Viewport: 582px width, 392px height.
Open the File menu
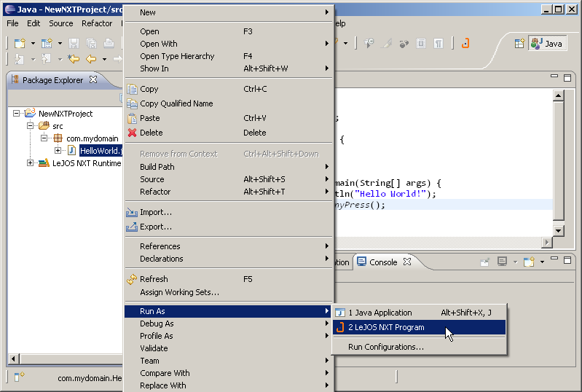tap(12, 23)
